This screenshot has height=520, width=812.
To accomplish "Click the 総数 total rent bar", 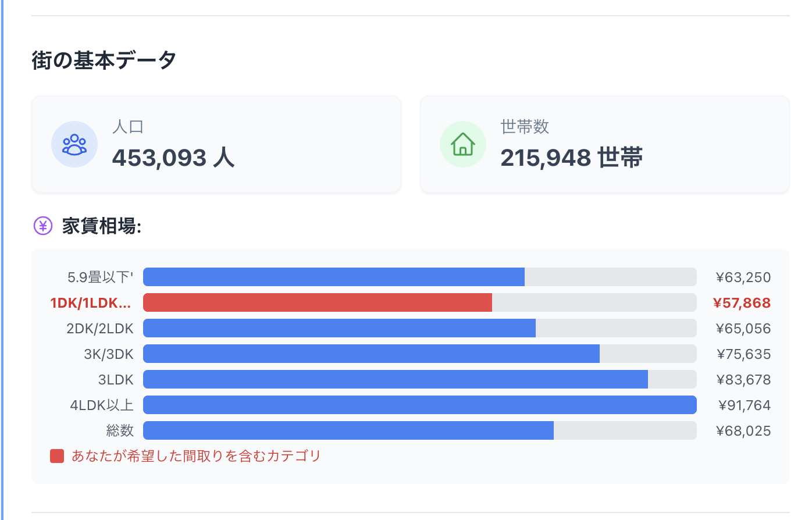I will click(348, 430).
